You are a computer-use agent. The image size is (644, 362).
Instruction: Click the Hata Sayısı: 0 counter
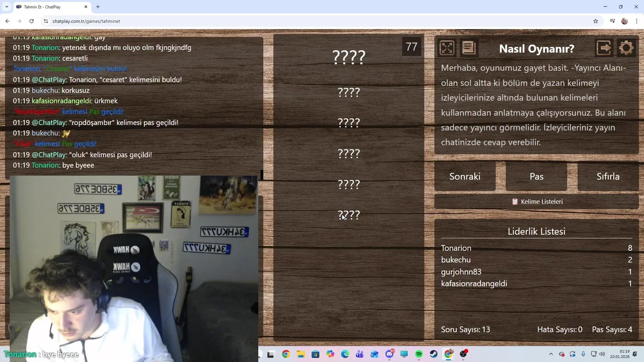pyautogui.click(x=559, y=329)
